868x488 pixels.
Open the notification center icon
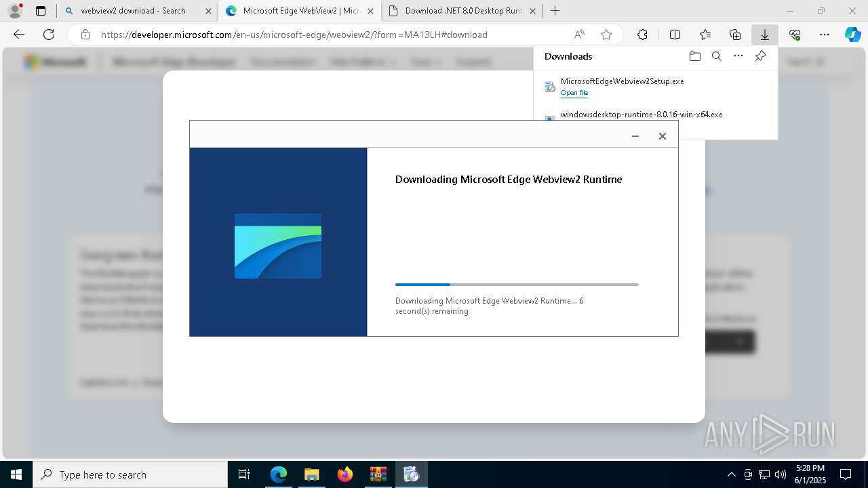(846, 474)
